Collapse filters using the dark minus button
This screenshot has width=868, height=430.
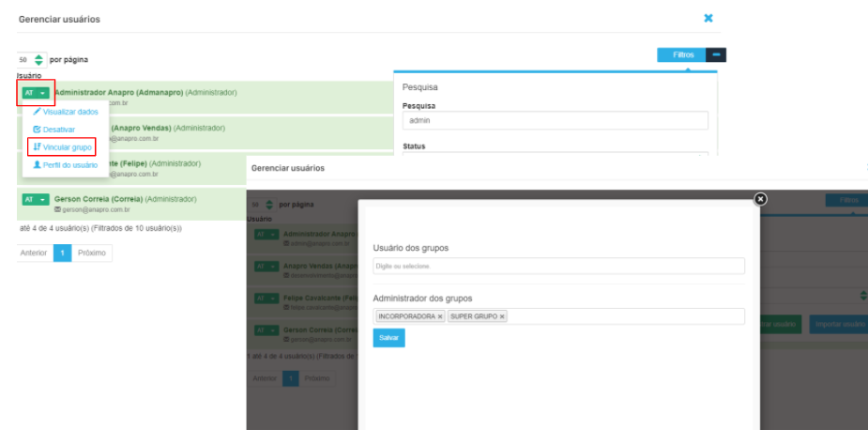[716, 55]
